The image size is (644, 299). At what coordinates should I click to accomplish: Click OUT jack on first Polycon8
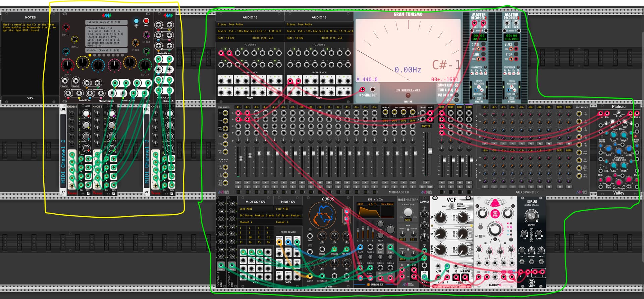(221, 265)
